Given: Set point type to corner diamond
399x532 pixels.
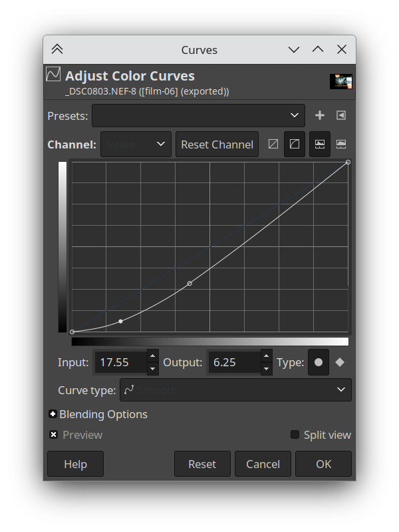Looking at the screenshot, I should pyautogui.click(x=340, y=362).
